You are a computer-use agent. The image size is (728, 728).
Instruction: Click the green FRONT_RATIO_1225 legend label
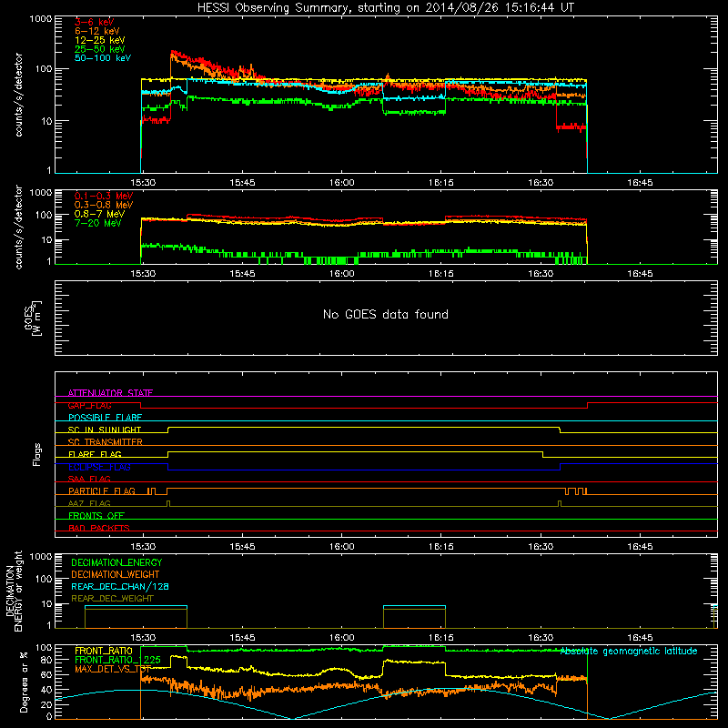point(117,660)
